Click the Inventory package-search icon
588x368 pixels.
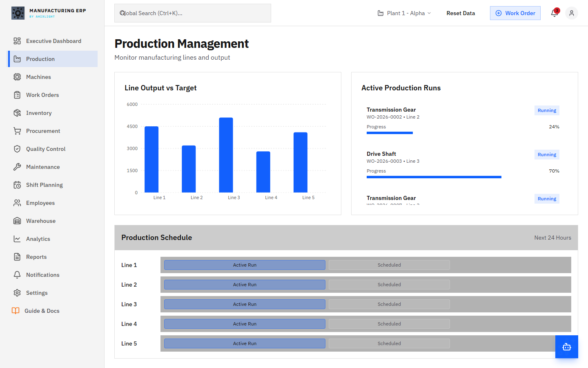click(x=17, y=113)
